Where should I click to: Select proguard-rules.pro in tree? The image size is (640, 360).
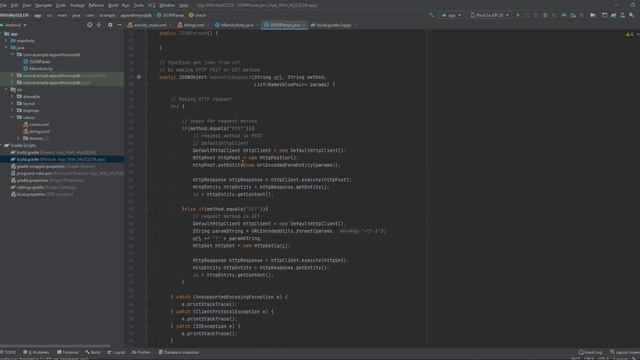tap(70, 173)
